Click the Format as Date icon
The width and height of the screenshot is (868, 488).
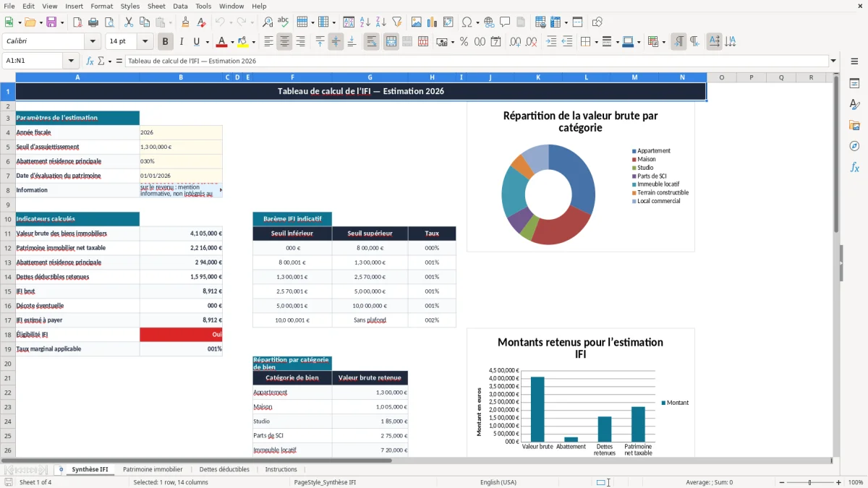coord(495,42)
